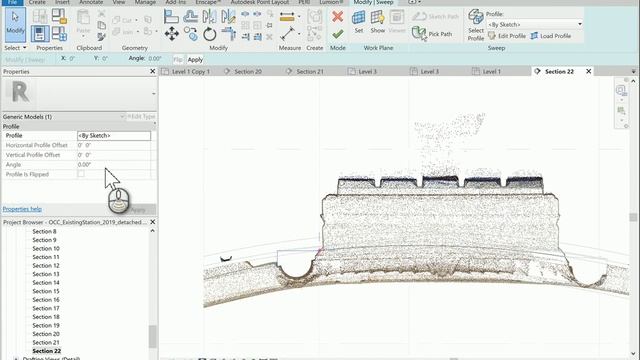This screenshot has height=360, width=640.
Task: Close the Project Browser panel
Action: [x=153, y=222]
